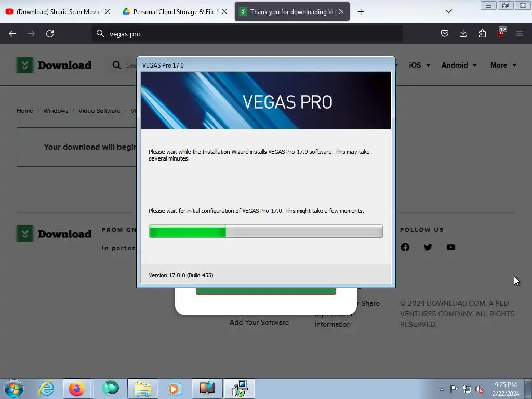
Task: Close the Thank you for downloading tab
Action: click(x=341, y=11)
